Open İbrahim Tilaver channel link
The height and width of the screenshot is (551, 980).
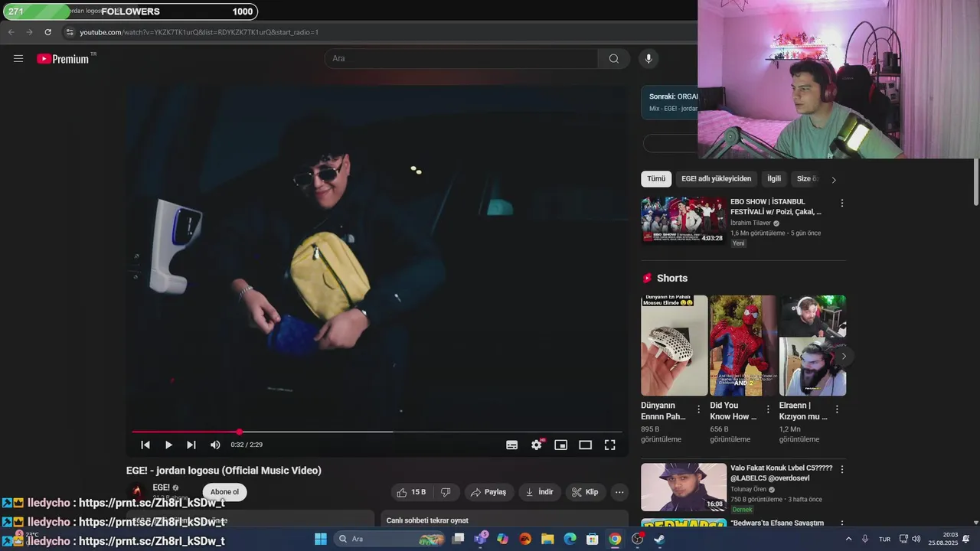tap(750, 223)
